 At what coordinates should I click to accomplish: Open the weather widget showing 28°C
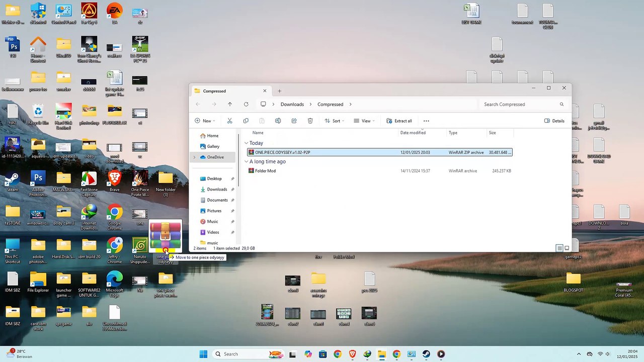[20, 354]
